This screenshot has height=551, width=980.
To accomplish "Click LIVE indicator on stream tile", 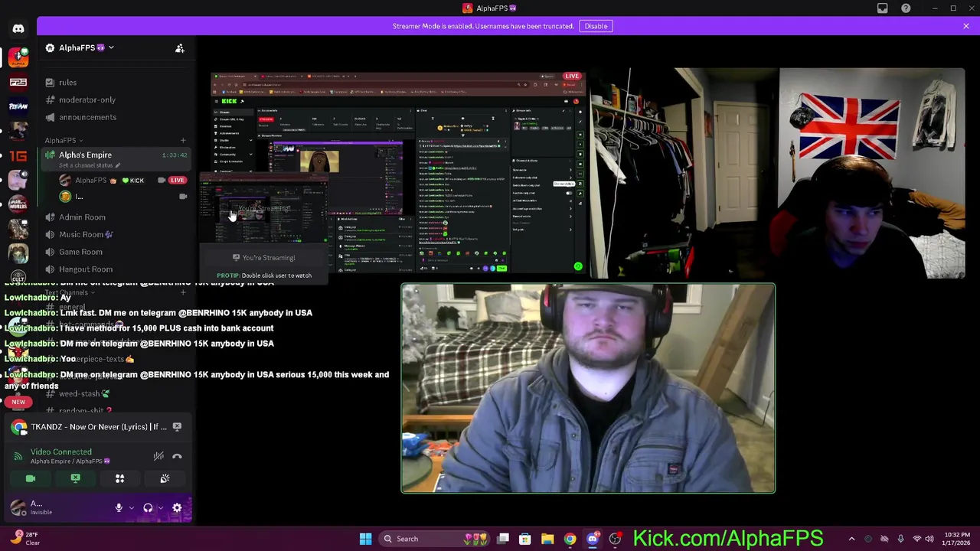I will (572, 77).
